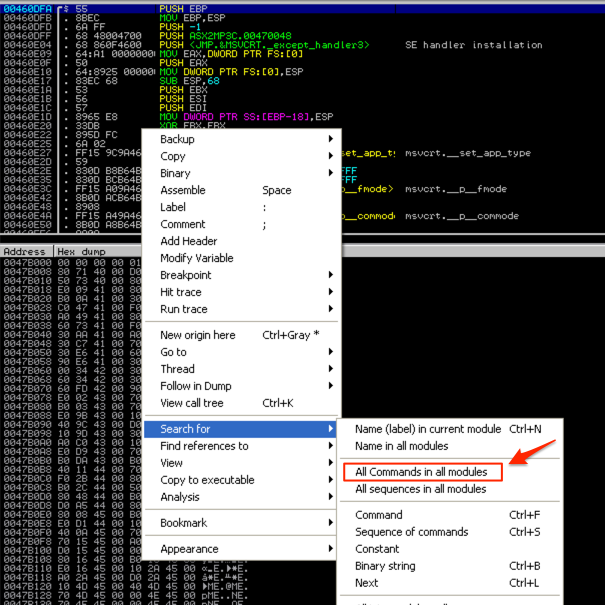The height and width of the screenshot is (605, 605).
Task: Open the Go to submenu
Action: click(x=241, y=352)
